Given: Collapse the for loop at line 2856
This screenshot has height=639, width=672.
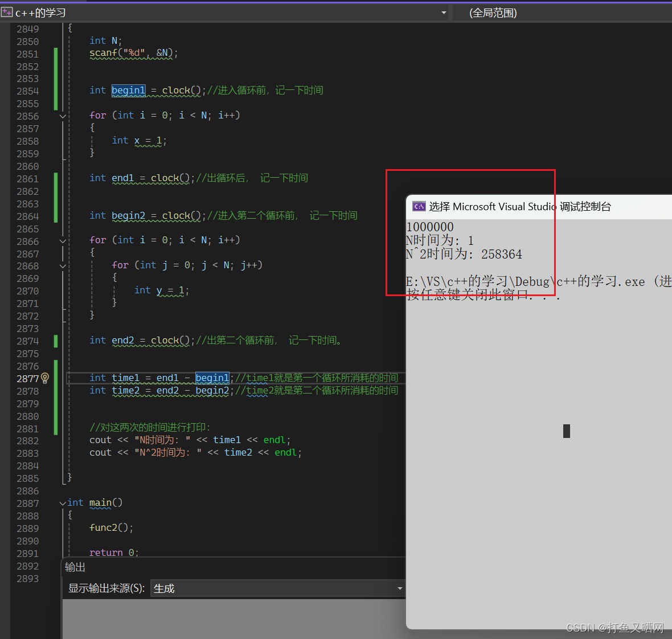Looking at the screenshot, I should [63, 116].
